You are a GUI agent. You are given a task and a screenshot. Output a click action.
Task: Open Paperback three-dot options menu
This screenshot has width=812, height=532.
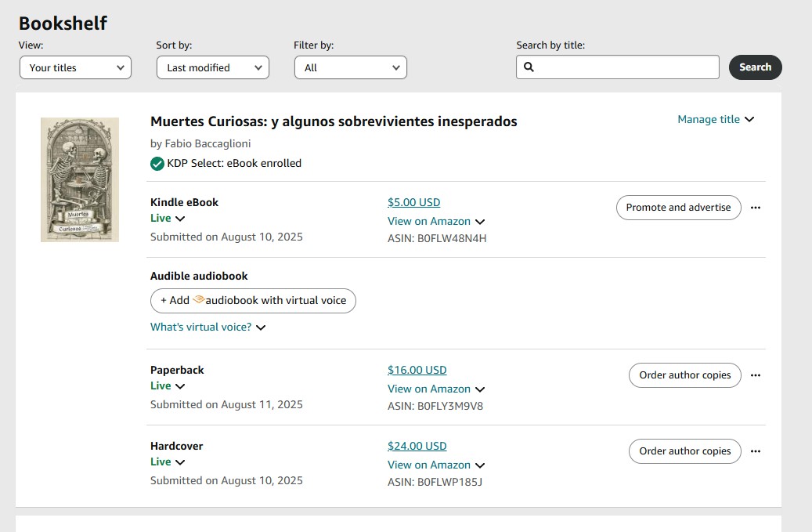755,375
